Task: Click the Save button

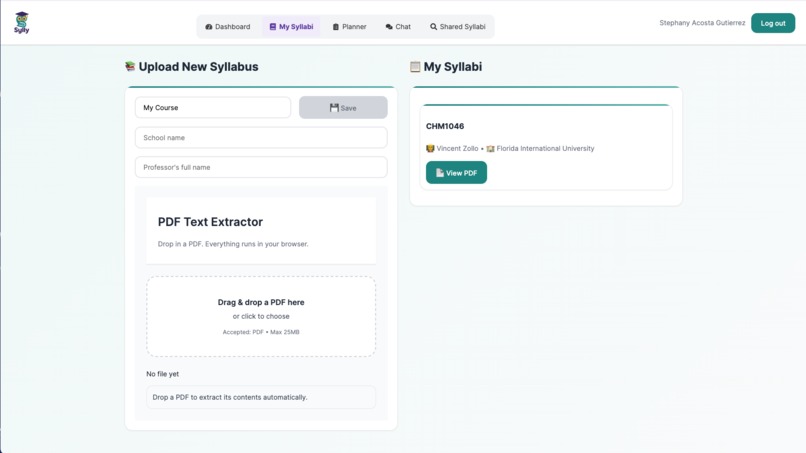Action: tap(343, 107)
